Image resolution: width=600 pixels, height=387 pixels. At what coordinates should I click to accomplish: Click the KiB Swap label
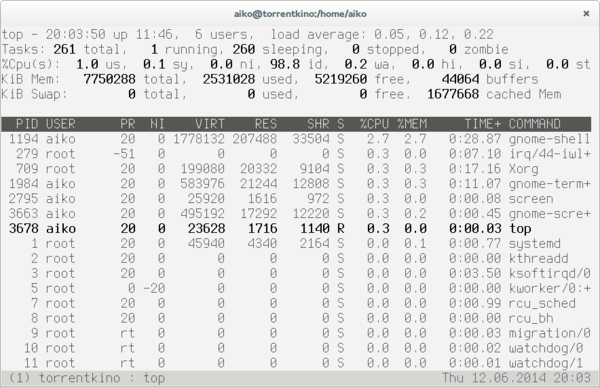(34, 94)
